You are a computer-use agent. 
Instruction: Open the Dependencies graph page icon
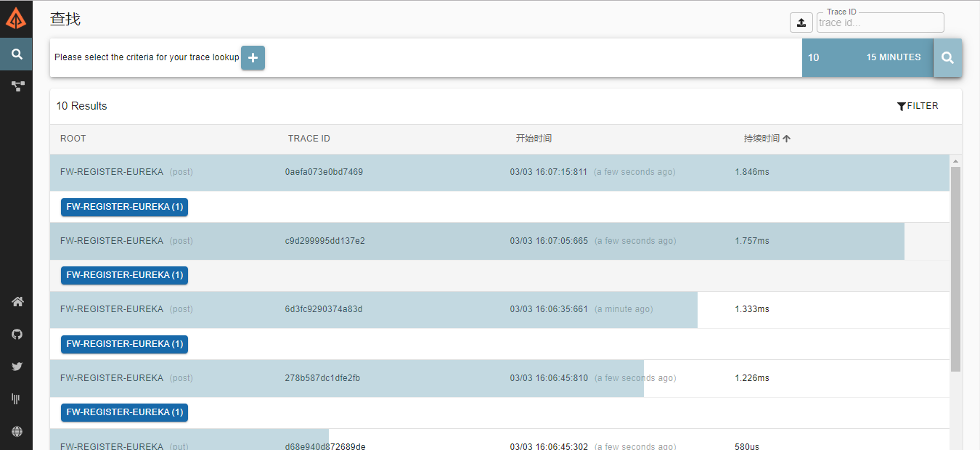pos(17,86)
